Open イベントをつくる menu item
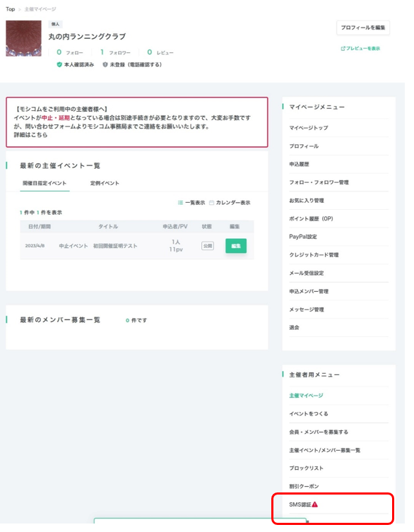414x532 pixels. 309,414
